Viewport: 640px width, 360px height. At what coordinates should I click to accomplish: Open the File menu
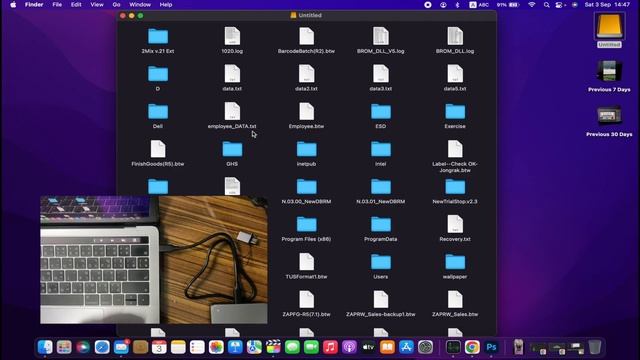57,5
